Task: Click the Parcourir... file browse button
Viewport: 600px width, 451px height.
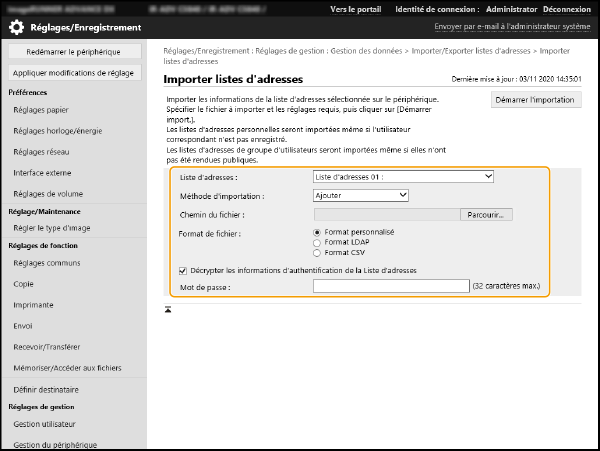Action: point(487,214)
